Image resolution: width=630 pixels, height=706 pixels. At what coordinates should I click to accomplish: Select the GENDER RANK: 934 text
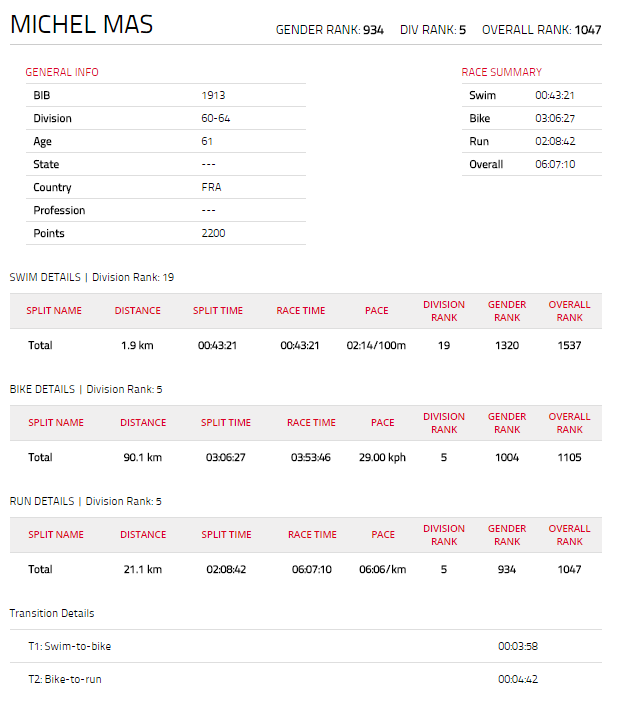coord(330,30)
